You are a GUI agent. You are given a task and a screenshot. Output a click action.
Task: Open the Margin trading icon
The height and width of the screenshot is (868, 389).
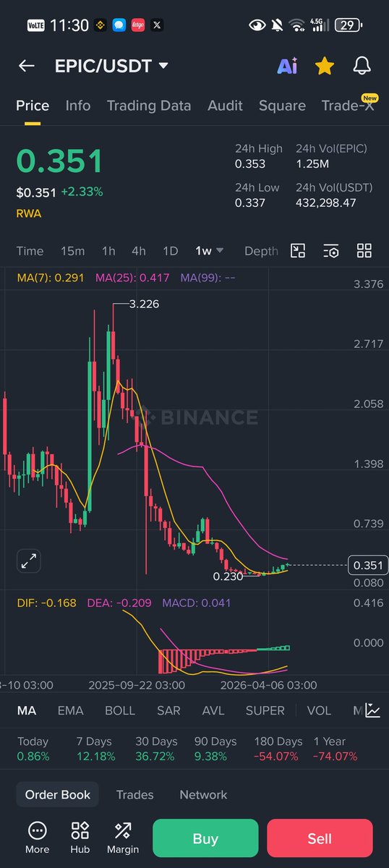[122, 838]
